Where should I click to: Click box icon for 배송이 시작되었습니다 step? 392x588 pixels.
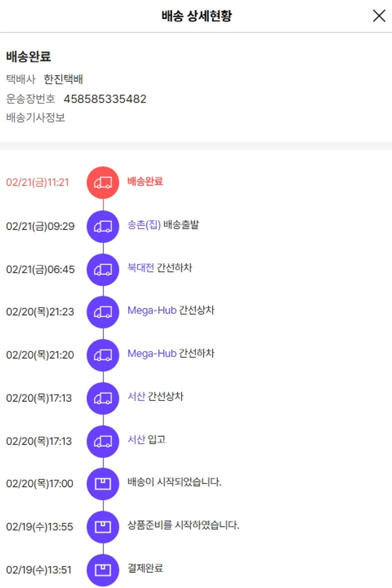(x=103, y=484)
